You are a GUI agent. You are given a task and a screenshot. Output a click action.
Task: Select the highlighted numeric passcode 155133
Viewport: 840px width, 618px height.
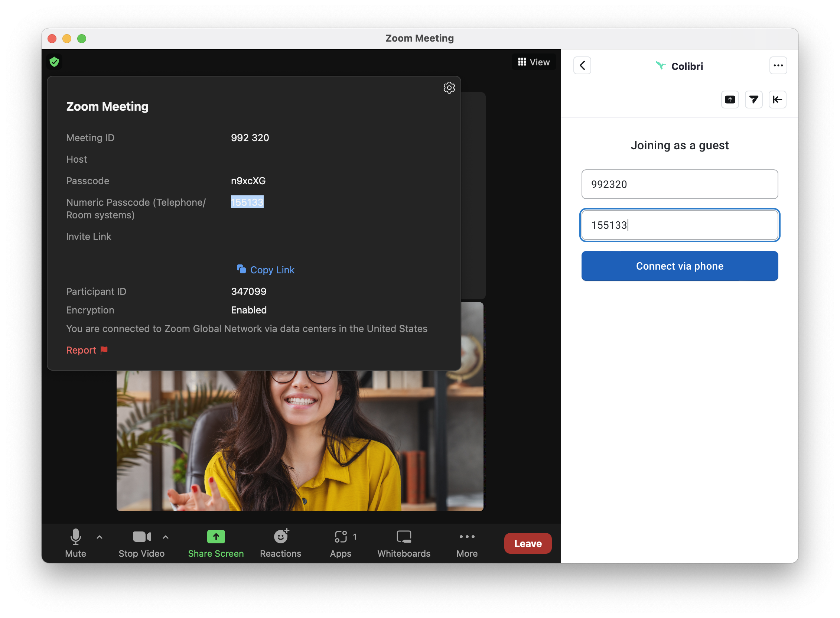click(247, 202)
